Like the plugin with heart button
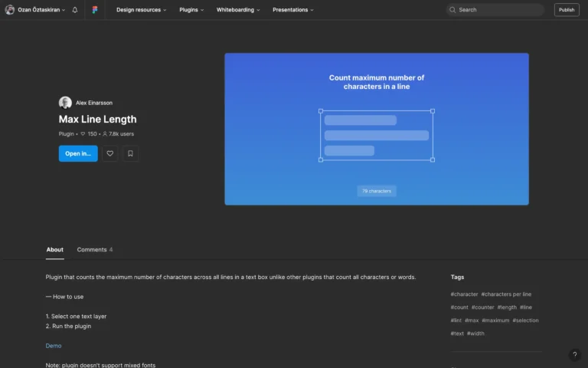 [x=110, y=153]
